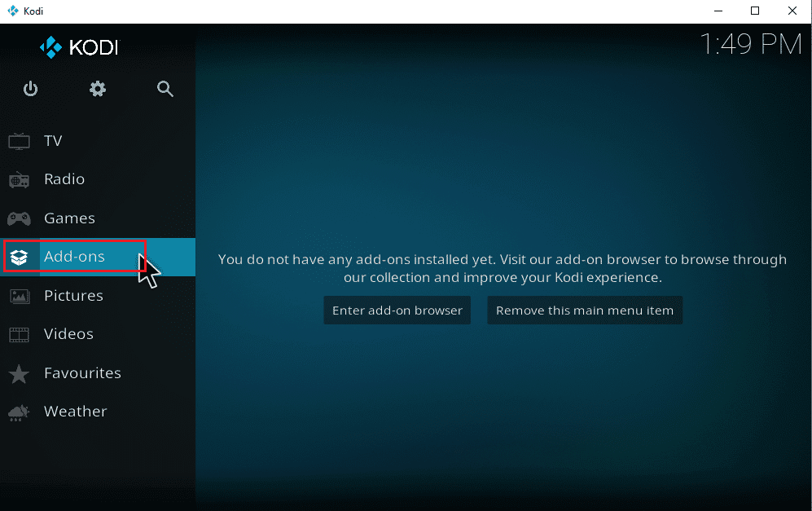812x511 pixels.
Task: Select Pictures menu label
Action: click(x=73, y=295)
